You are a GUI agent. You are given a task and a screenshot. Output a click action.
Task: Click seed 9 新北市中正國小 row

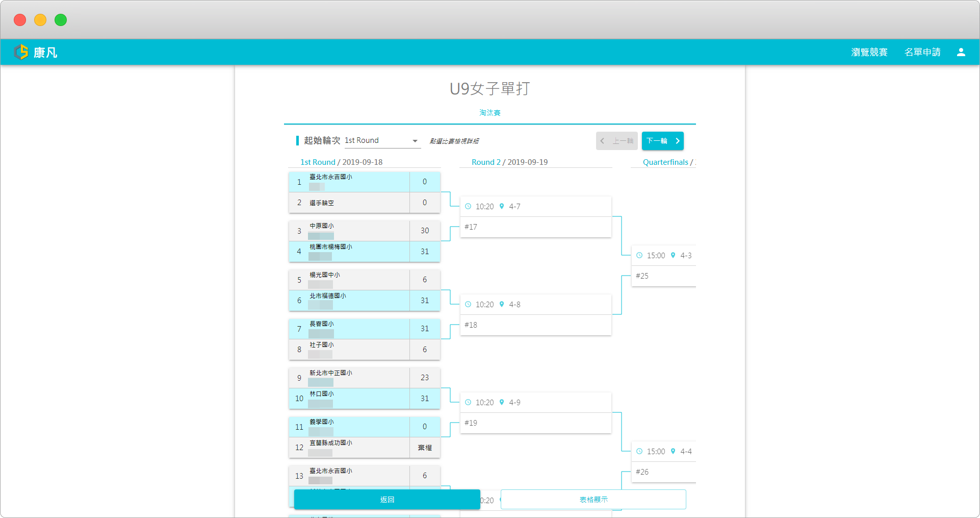click(365, 378)
